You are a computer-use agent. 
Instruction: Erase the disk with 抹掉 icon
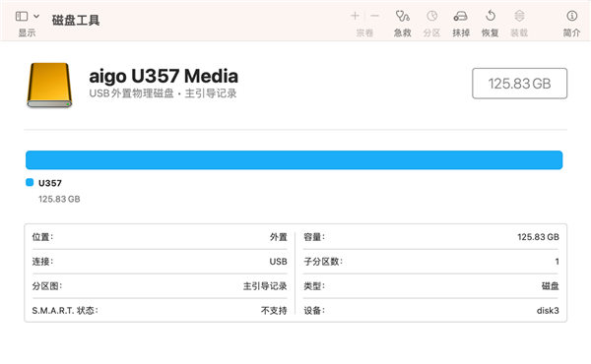(461, 16)
